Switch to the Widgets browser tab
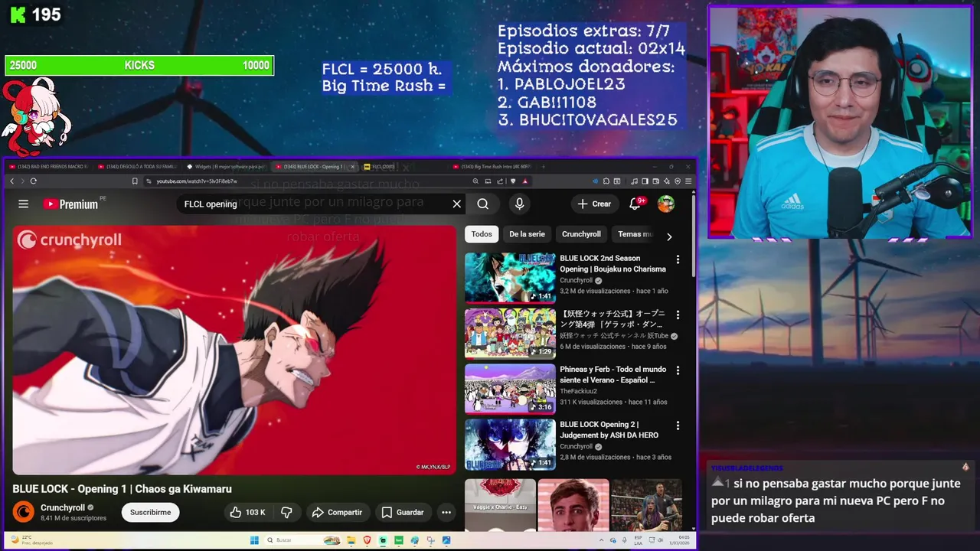 226,166
